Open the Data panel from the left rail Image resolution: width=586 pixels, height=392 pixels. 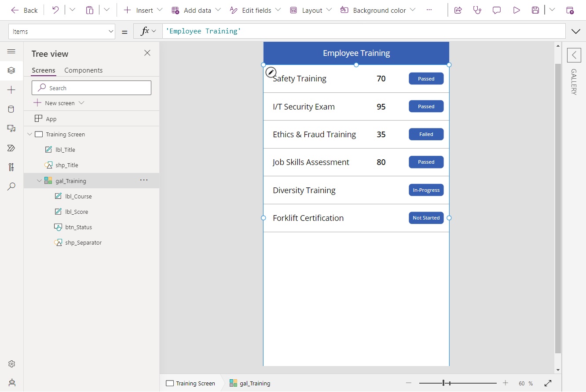tap(11, 109)
